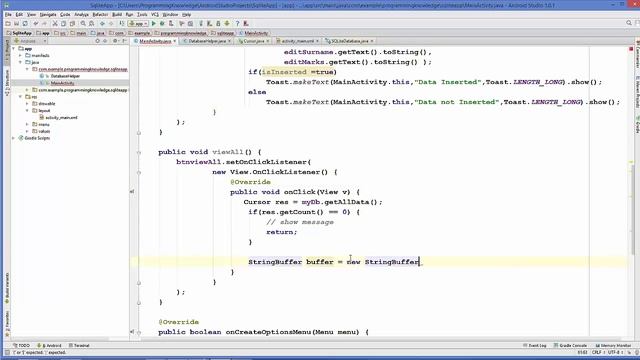The height and width of the screenshot is (360, 640).
Task: Open the Android tool window at bottom
Action: click(49, 345)
